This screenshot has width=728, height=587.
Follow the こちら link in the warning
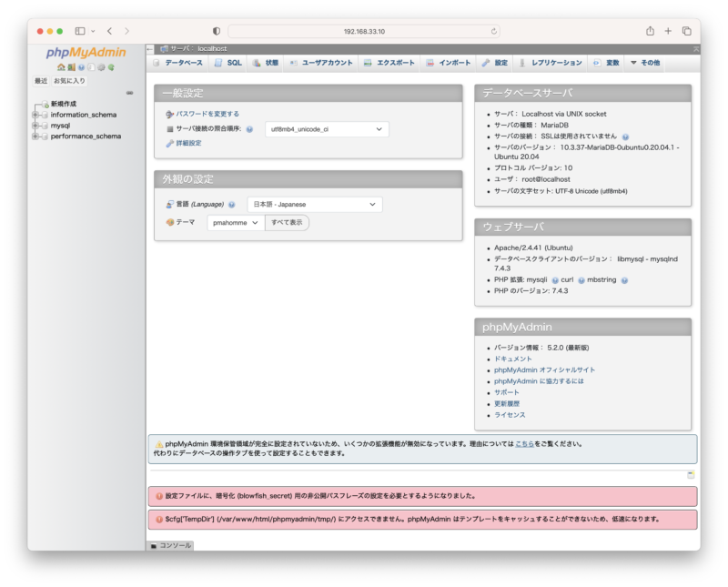525,444
